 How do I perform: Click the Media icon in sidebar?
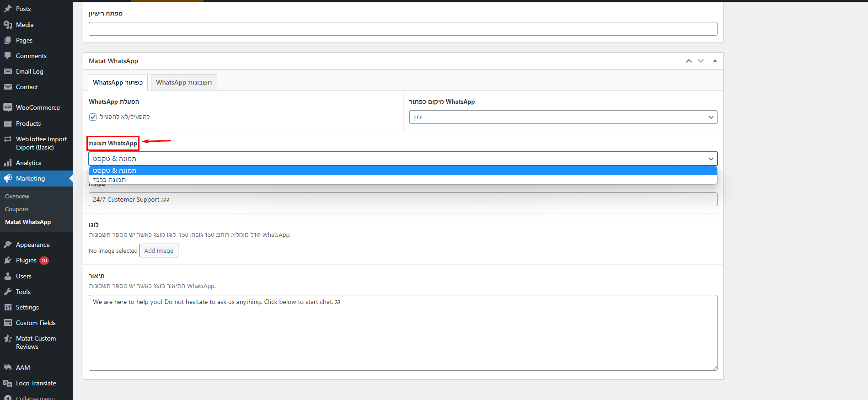pos(8,25)
